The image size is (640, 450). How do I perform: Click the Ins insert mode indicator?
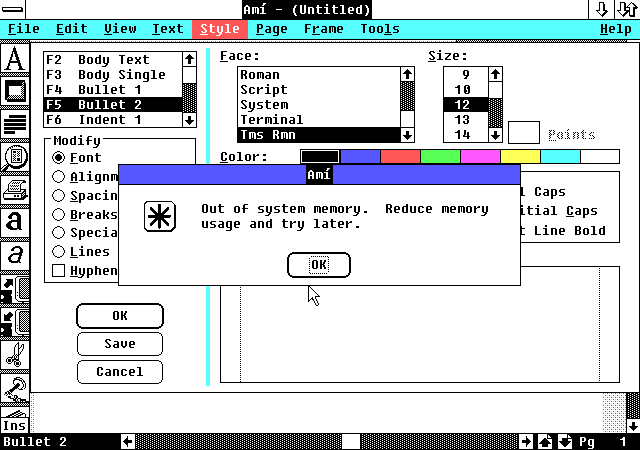[15, 425]
